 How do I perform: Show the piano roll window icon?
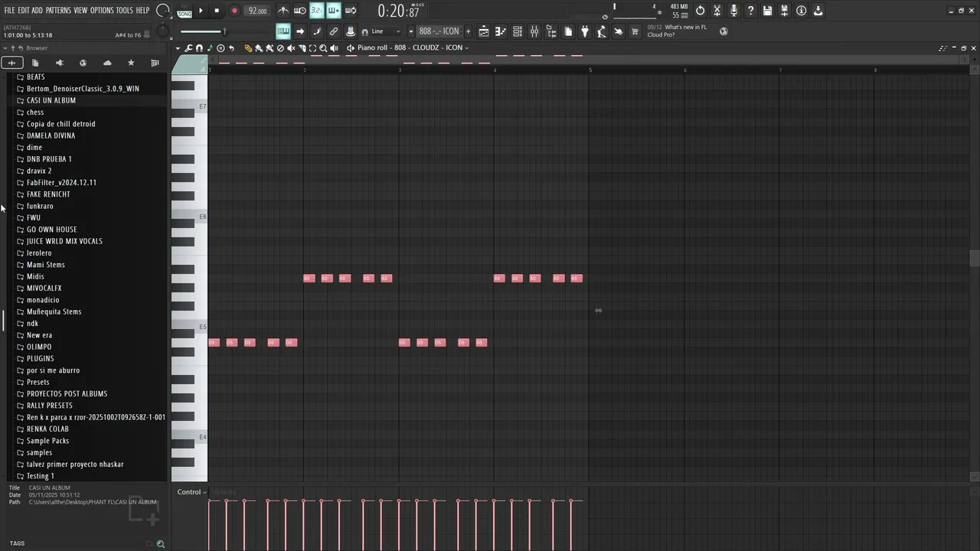(x=501, y=31)
